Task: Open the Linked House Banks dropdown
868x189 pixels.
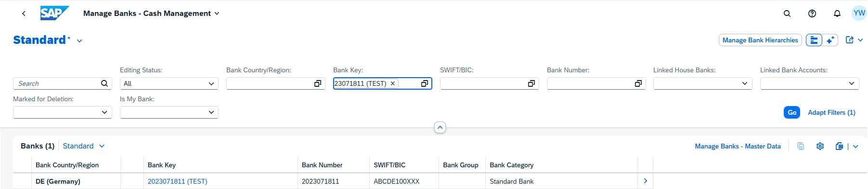Action: tap(703, 83)
